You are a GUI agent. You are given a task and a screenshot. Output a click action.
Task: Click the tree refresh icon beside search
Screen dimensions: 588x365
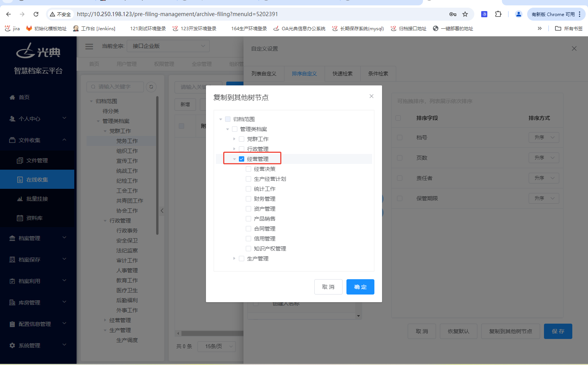[x=151, y=87]
